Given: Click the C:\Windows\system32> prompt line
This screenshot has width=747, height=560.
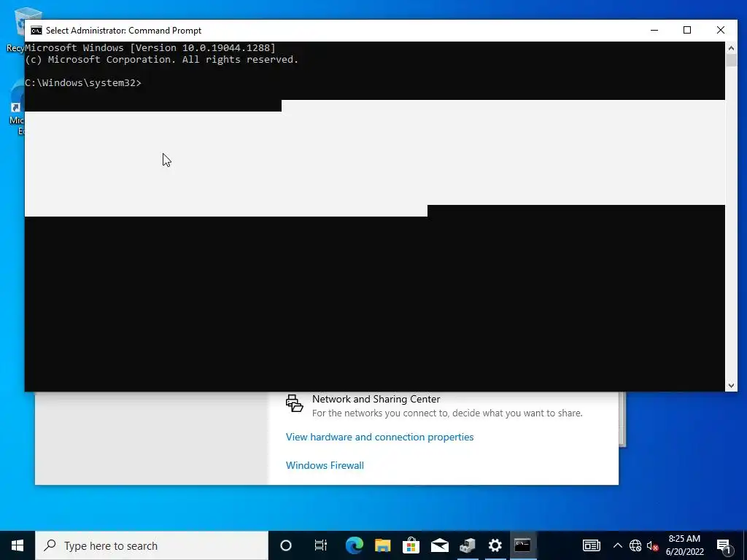Looking at the screenshot, I should [83, 83].
